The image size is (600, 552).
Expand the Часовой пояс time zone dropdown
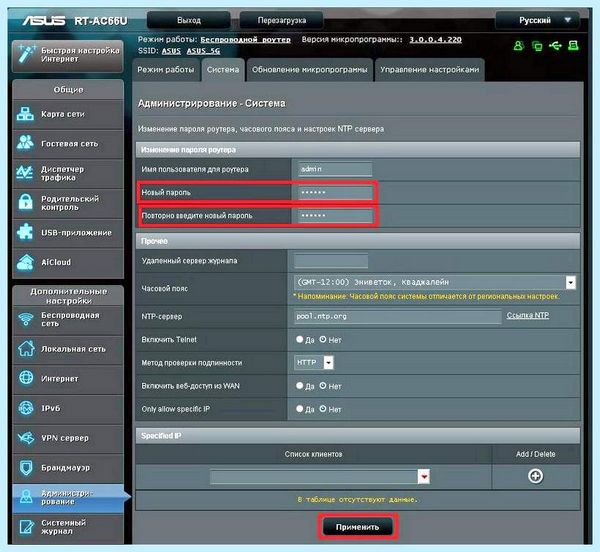(571, 282)
